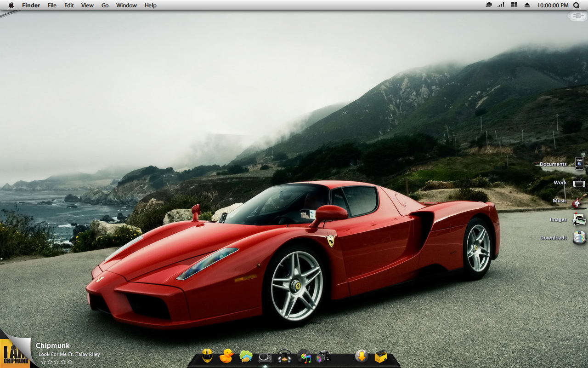This screenshot has height=368, width=588.
Task: Open the Images photo stack icon
Action: coord(579,219)
